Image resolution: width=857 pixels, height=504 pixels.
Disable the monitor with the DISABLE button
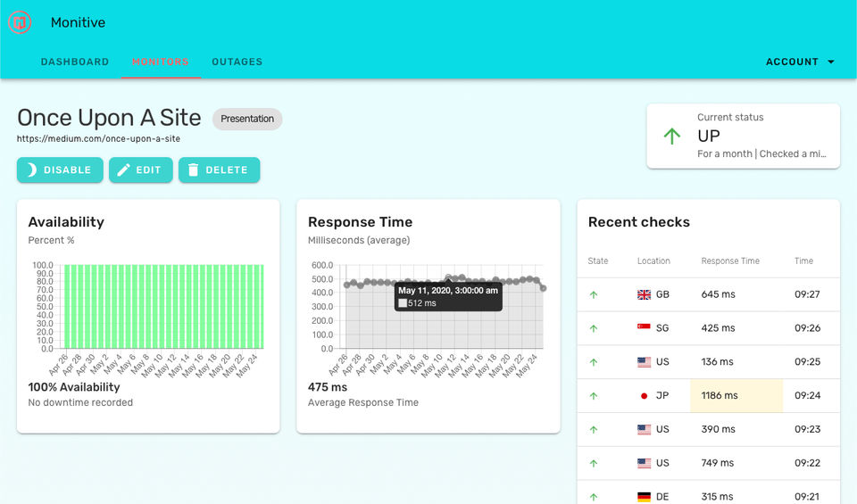pyautogui.click(x=60, y=169)
